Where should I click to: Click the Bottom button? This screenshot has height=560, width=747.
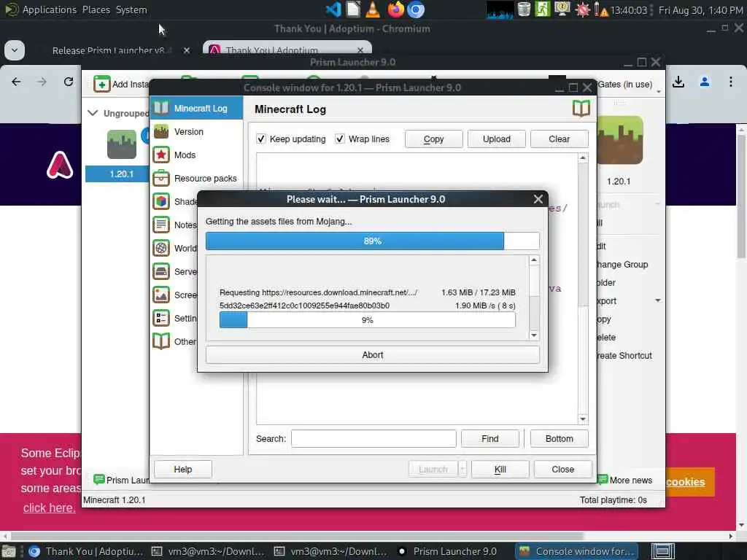(559, 438)
